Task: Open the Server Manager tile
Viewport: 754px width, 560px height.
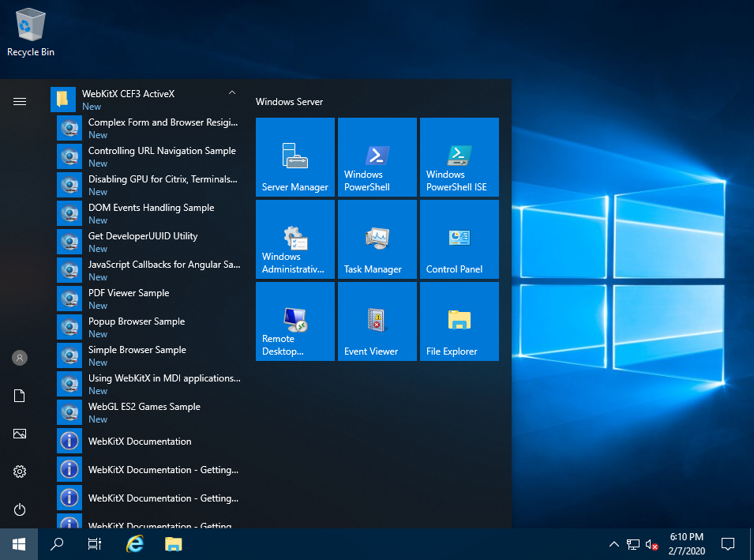Action: [294, 157]
